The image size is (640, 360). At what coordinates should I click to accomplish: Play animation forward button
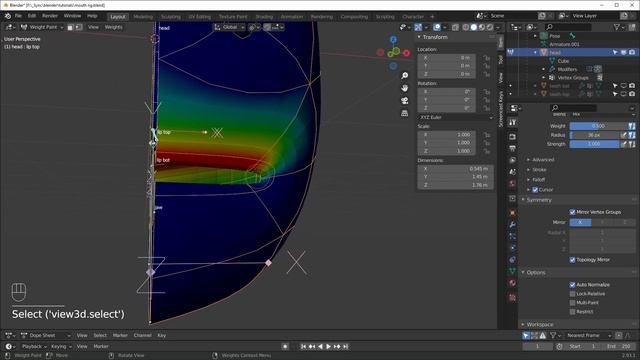pyautogui.click(x=329, y=347)
